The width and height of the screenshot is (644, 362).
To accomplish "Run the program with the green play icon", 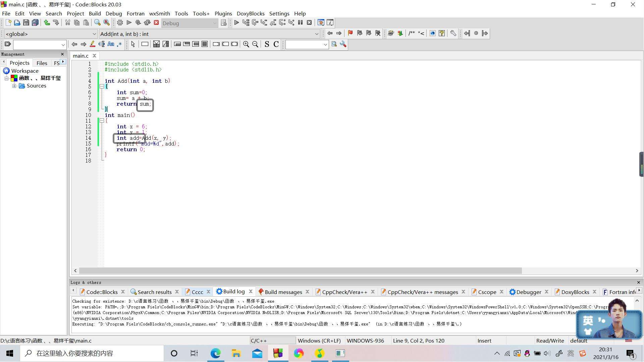I will [x=129, y=23].
